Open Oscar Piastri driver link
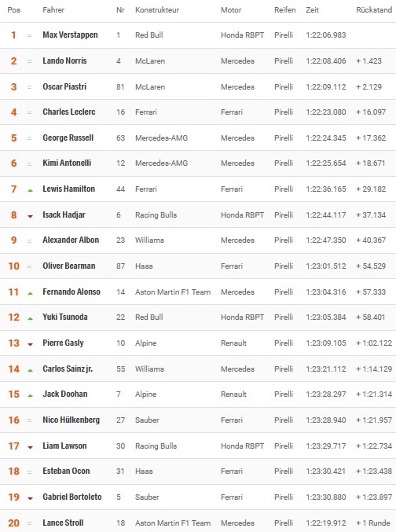 pyautogui.click(x=64, y=86)
